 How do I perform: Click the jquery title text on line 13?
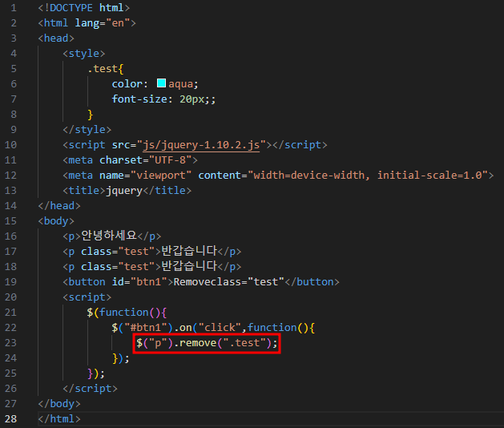[x=124, y=191]
